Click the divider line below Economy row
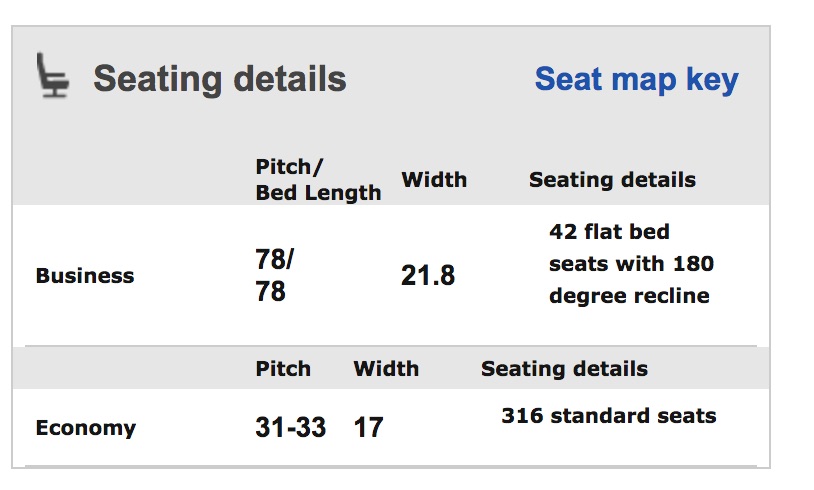 click(390, 466)
